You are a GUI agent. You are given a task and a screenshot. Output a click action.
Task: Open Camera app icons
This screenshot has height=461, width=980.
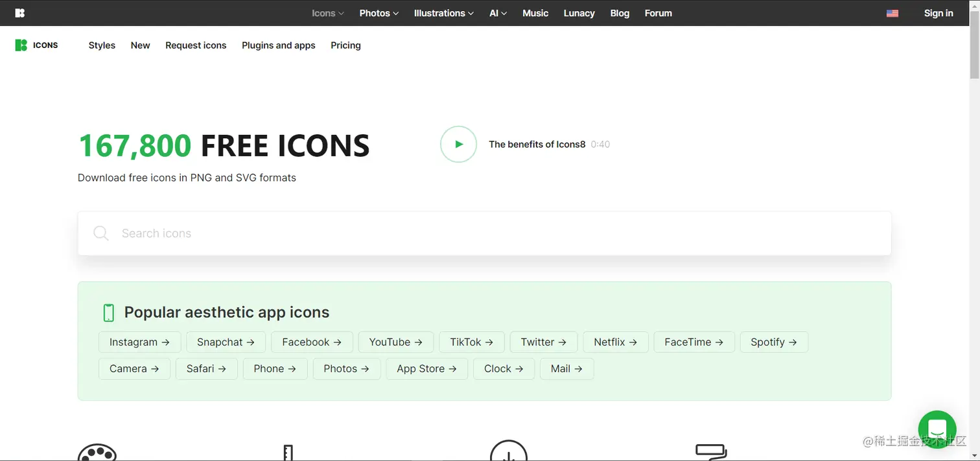[x=134, y=369]
